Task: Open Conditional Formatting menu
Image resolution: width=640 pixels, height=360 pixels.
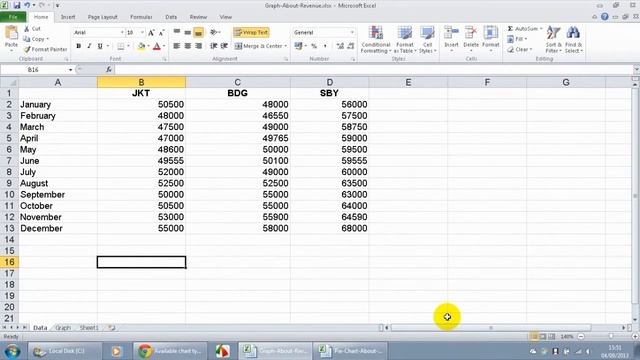Action: (x=376, y=40)
